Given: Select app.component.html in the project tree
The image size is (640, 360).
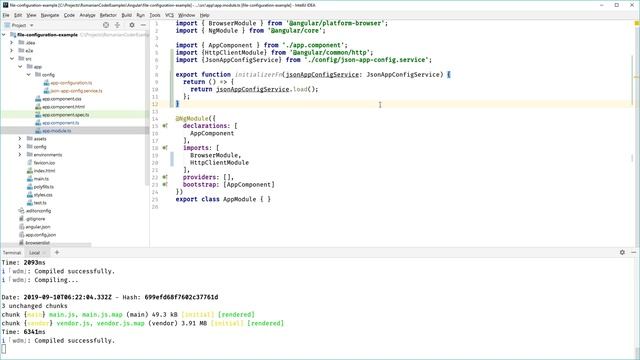Looking at the screenshot, I should coord(64,107).
